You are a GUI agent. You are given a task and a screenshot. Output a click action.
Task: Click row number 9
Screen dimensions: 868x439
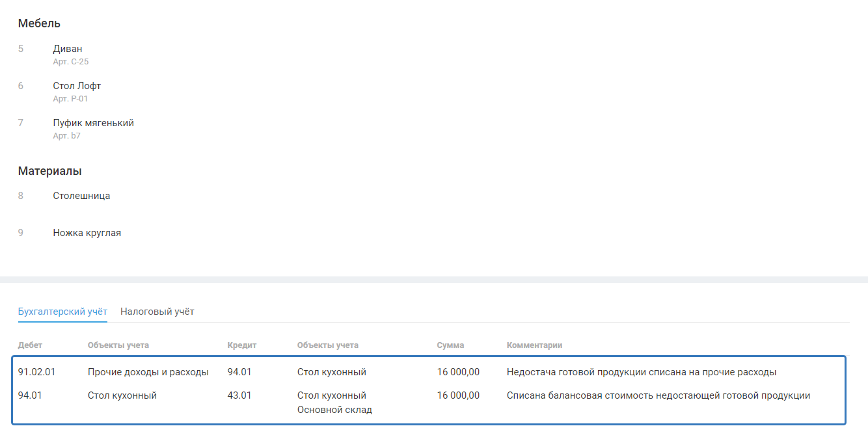pyautogui.click(x=21, y=233)
